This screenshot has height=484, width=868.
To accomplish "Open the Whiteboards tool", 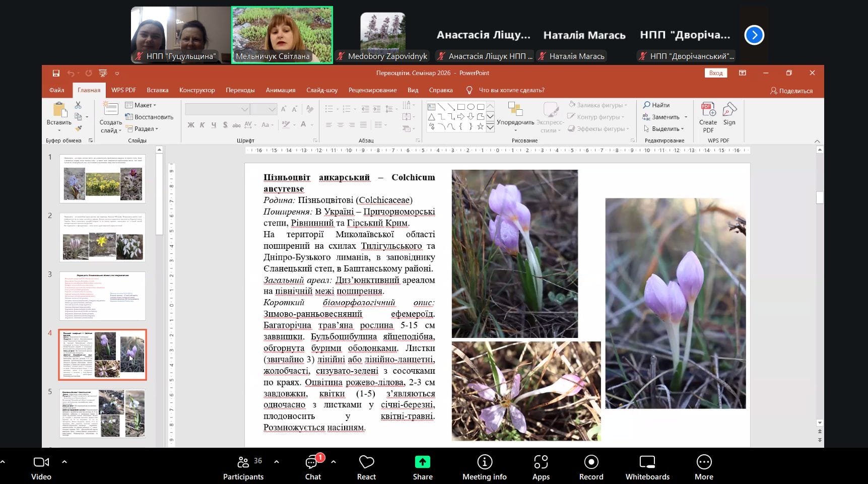I will (647, 462).
